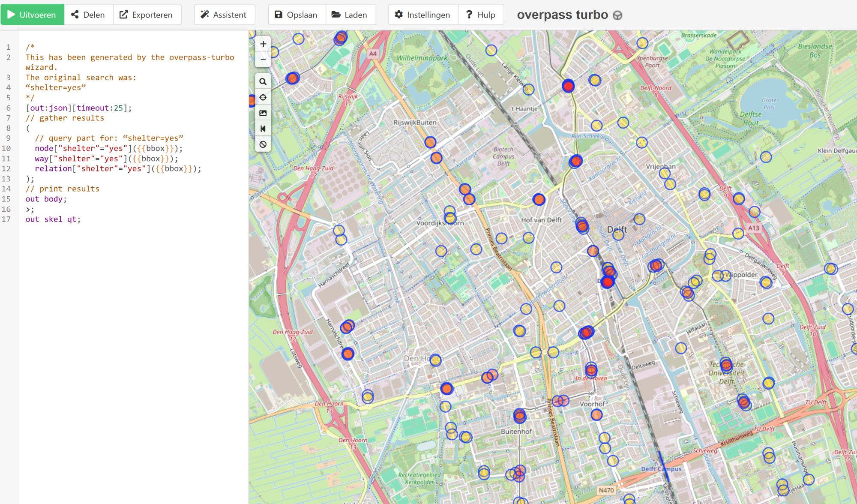Click the export arrow icon in Exporteren

click(x=123, y=15)
